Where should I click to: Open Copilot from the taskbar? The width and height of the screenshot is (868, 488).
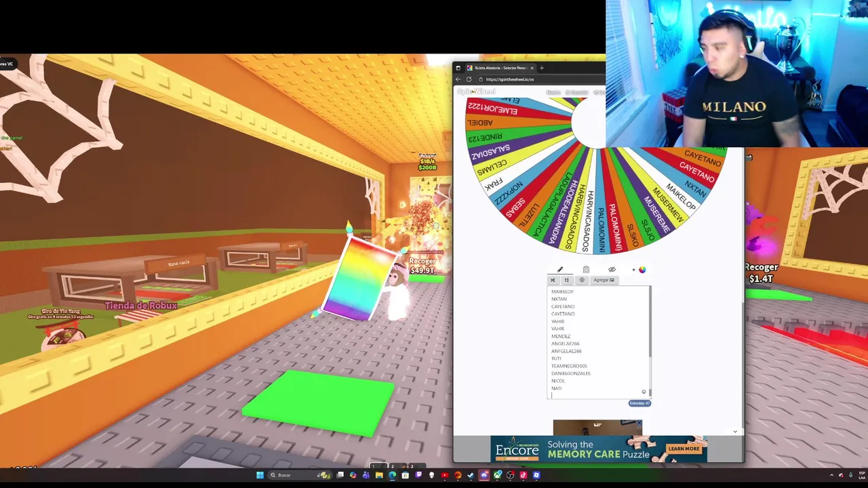click(353, 475)
